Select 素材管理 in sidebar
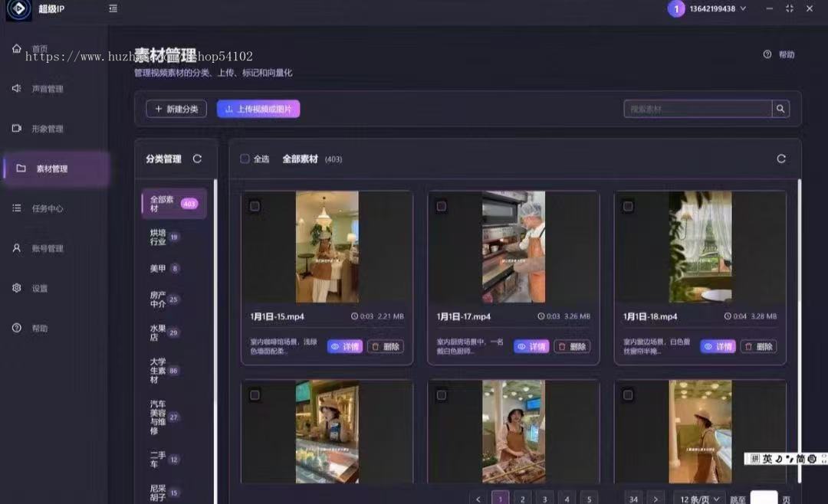Image resolution: width=828 pixels, height=504 pixels. (x=57, y=169)
